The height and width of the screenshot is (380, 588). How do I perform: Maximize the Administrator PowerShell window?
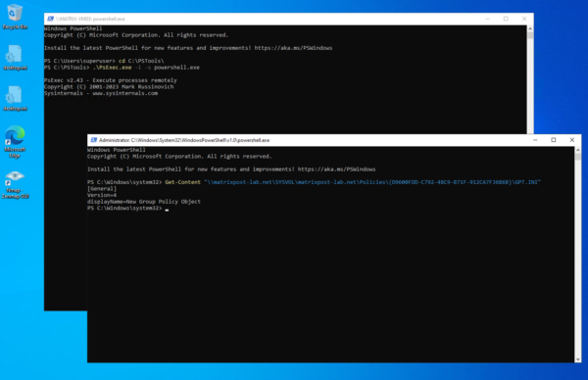554,140
